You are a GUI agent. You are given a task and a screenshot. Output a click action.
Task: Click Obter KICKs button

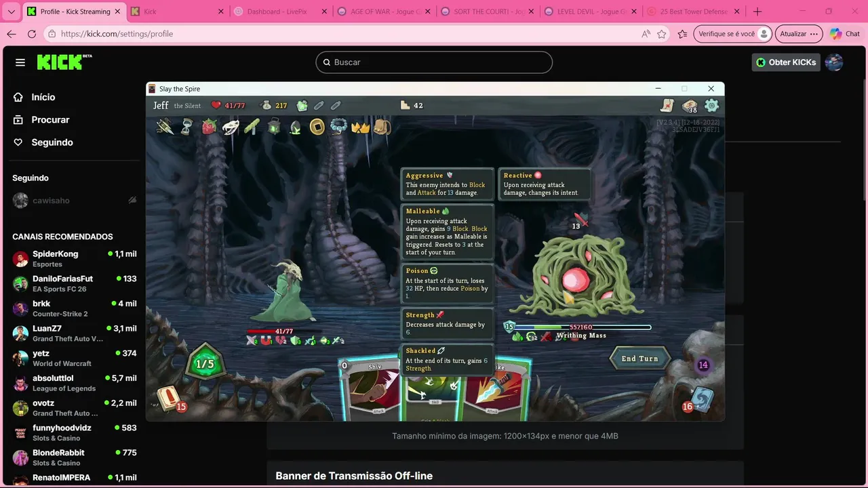(x=786, y=62)
